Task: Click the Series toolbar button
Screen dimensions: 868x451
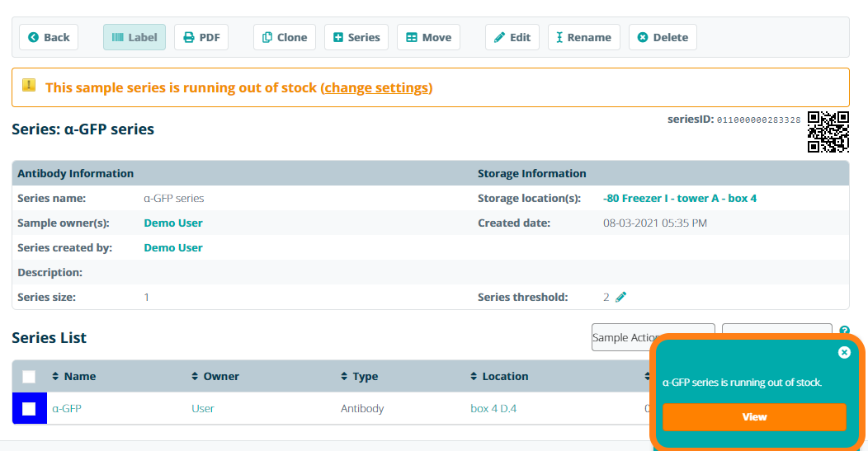Action: (356, 37)
